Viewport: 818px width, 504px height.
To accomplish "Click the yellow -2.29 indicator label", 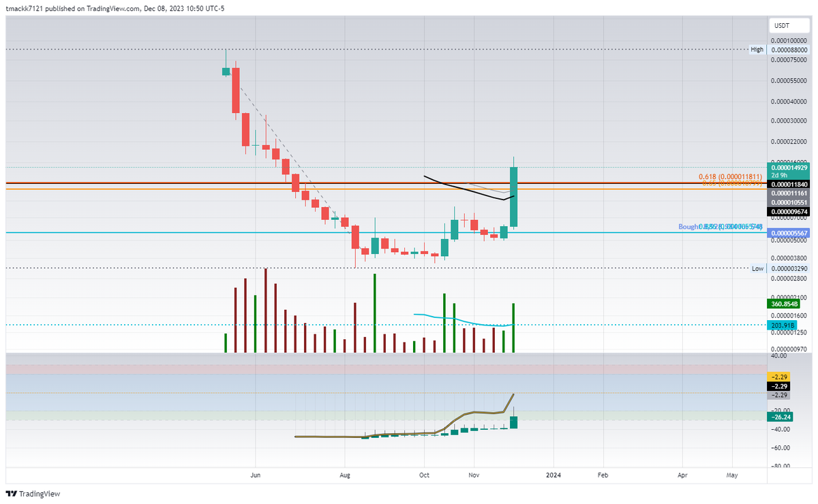I will [x=779, y=377].
